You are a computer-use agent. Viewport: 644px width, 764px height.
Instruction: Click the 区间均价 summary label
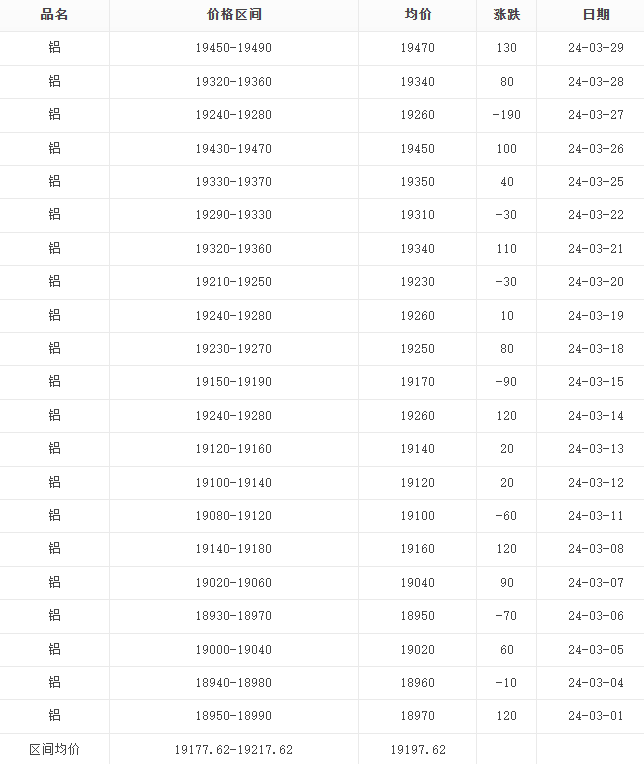[x=54, y=749]
